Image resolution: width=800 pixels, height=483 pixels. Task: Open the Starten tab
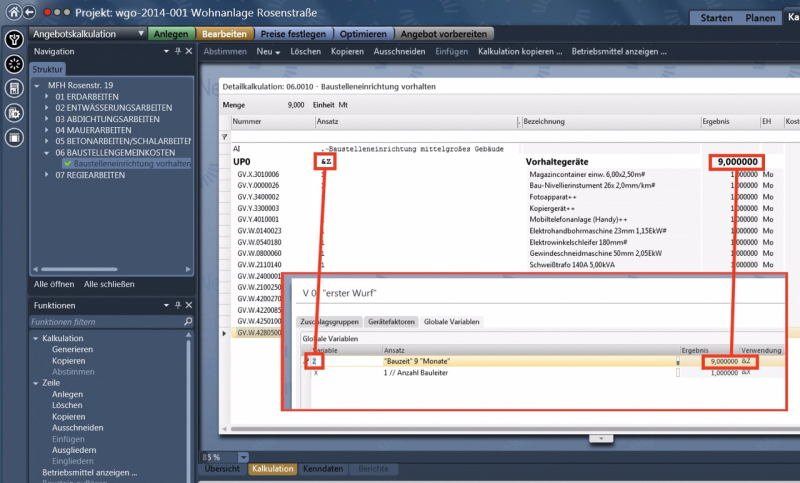(716, 18)
